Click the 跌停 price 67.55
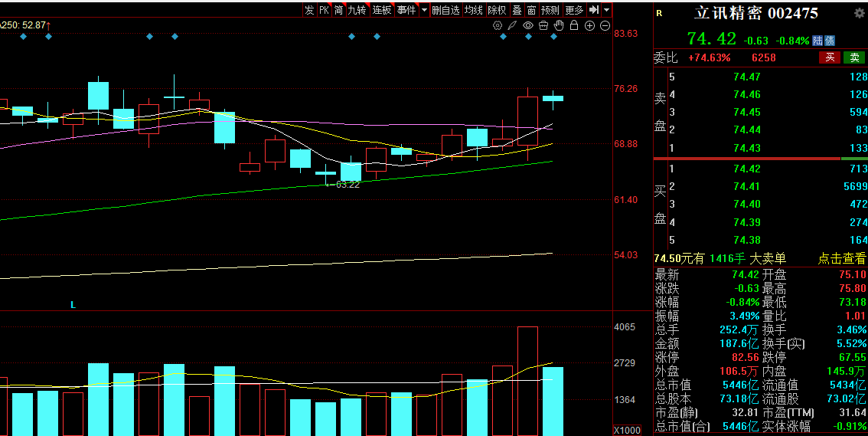Image resolution: width=868 pixels, height=436 pixels. point(853,357)
